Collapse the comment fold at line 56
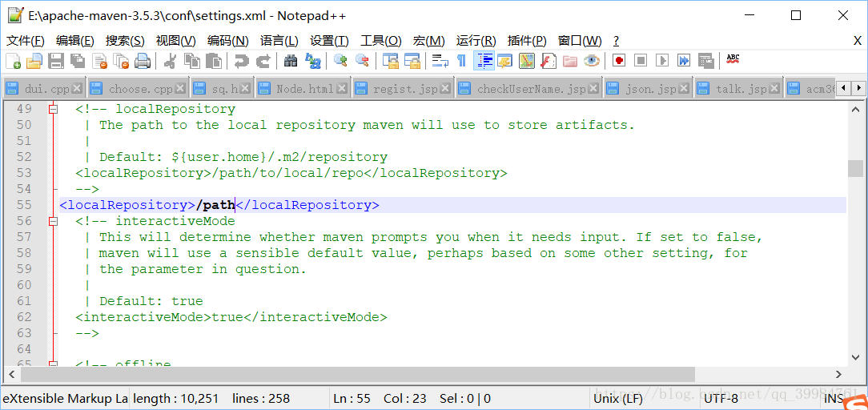The image size is (868, 410). pyautogui.click(x=53, y=221)
